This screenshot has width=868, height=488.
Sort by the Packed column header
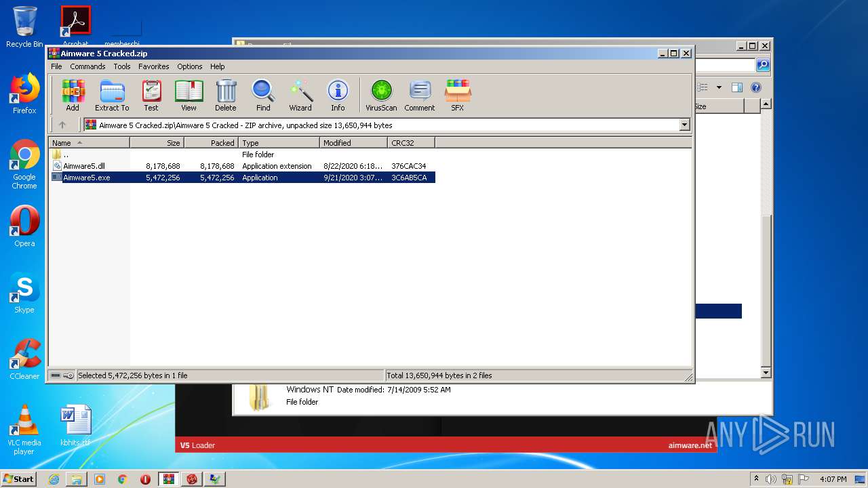coord(211,142)
